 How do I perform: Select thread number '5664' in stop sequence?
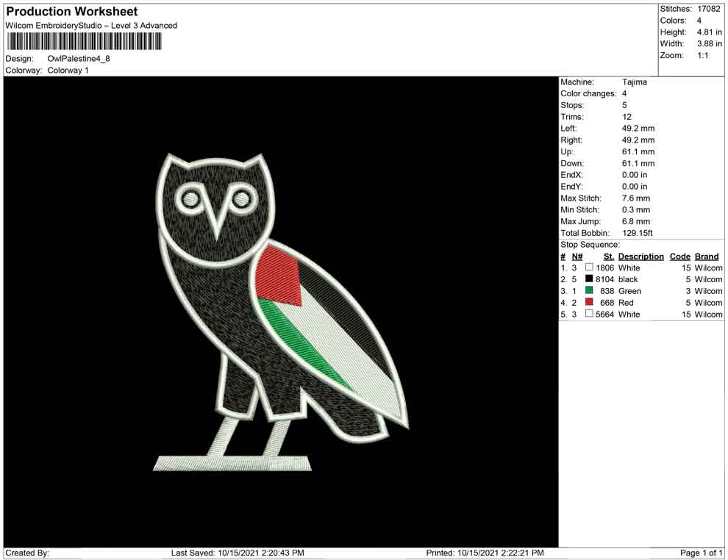(605, 314)
